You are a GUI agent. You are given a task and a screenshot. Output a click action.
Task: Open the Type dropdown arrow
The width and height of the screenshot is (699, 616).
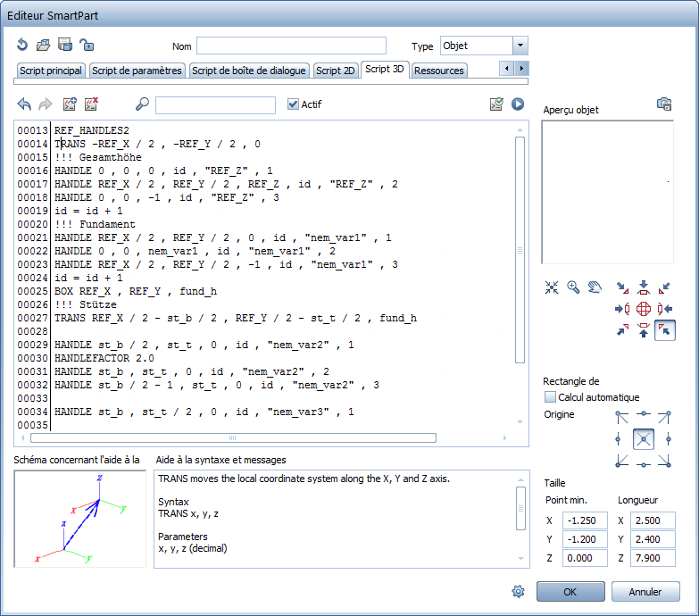pos(520,46)
